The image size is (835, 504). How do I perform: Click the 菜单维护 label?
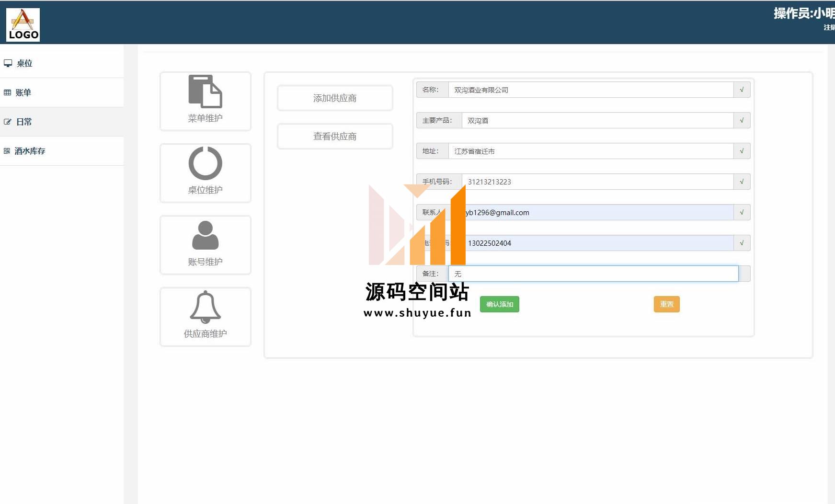point(205,118)
